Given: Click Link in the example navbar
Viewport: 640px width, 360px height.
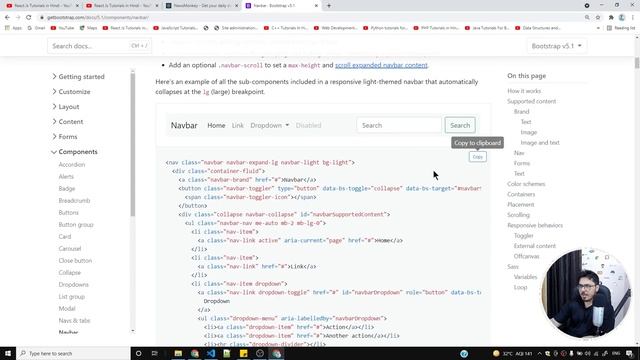Looking at the screenshot, I should [238, 125].
